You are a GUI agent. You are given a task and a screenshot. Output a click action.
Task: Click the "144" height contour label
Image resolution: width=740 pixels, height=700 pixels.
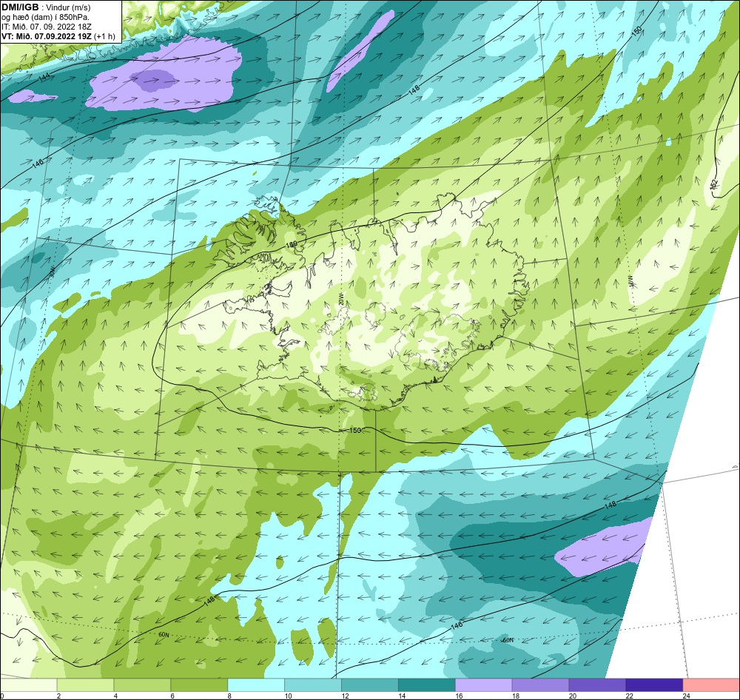tap(44, 78)
